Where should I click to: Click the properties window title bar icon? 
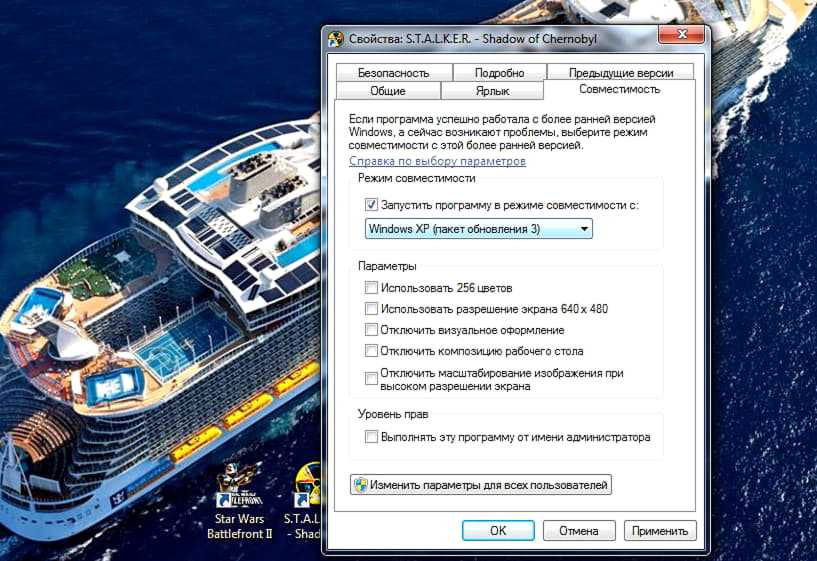point(337,40)
